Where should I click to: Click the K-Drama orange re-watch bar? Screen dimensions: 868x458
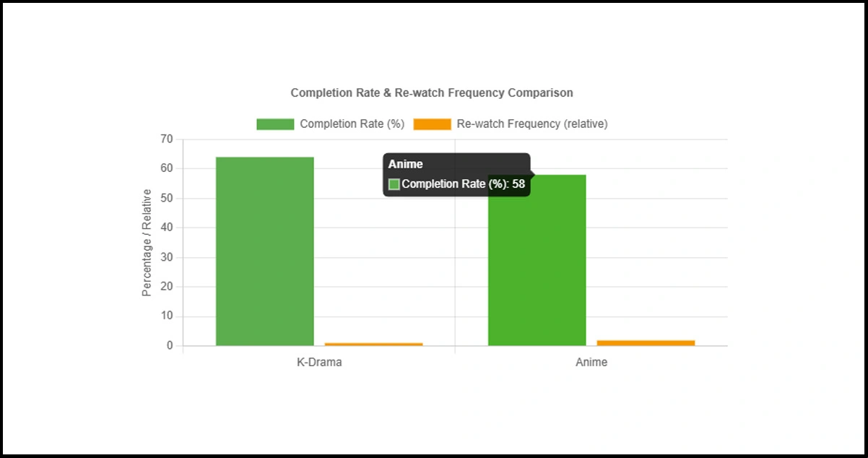point(373,344)
